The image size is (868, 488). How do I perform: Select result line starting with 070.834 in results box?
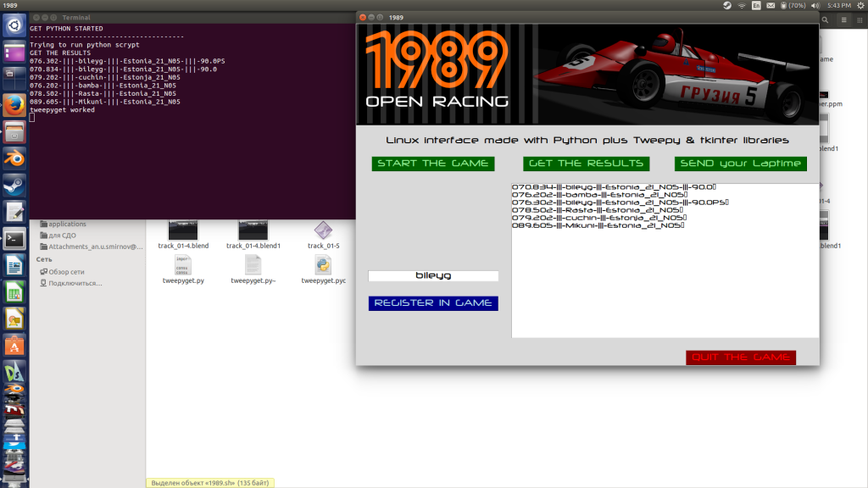pyautogui.click(x=614, y=187)
